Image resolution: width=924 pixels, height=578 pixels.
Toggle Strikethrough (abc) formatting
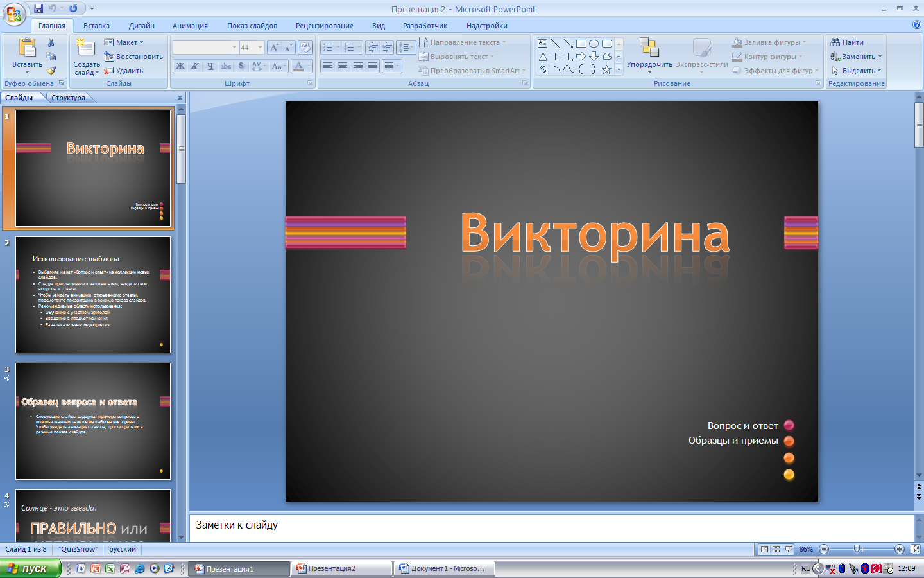click(x=225, y=66)
